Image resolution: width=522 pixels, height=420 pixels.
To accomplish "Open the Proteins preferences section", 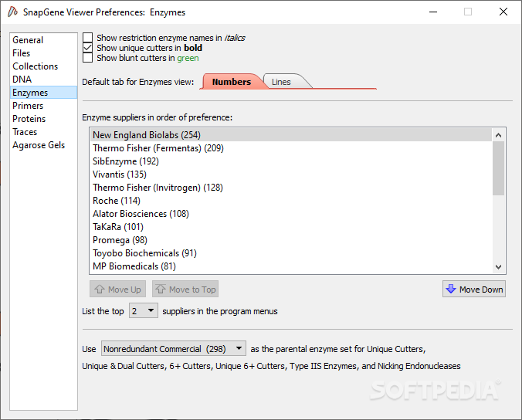I will point(43,119).
